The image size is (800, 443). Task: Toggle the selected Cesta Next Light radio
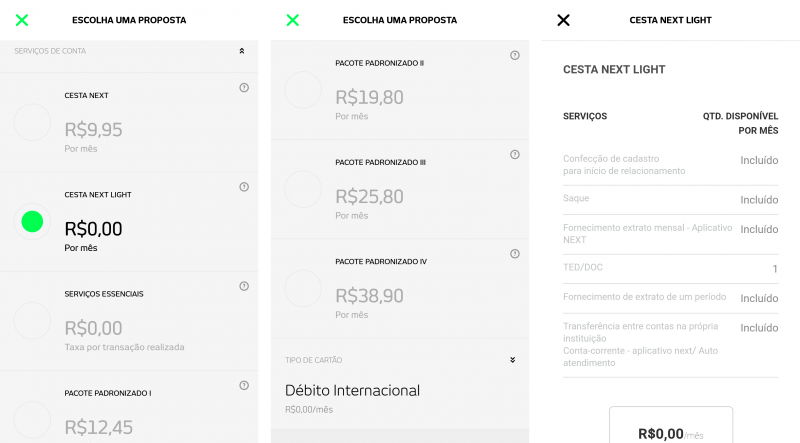(x=32, y=222)
